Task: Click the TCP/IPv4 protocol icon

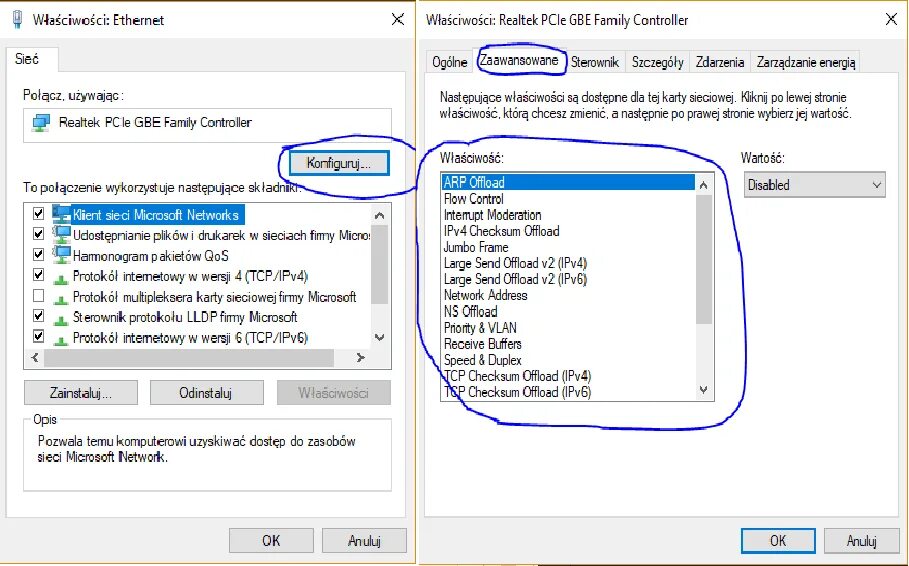Action: 61,280
